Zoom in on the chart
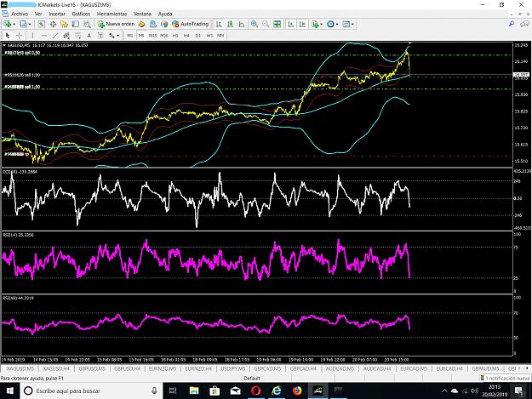The image size is (532, 399). tap(255, 24)
